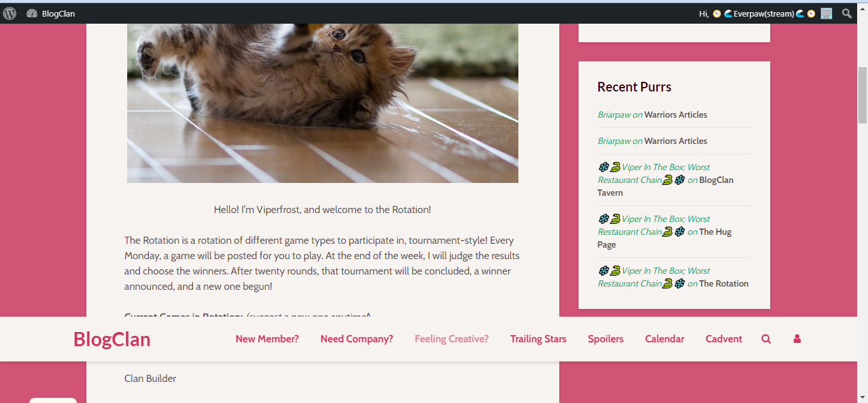Expand the Feeling Creative? menu
868x403 pixels.
(452, 339)
